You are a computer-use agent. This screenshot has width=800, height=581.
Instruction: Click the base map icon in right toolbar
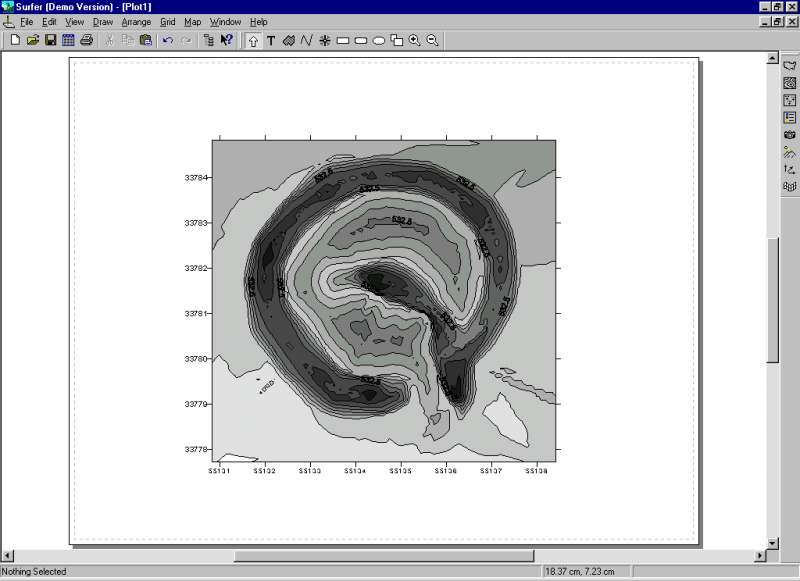tap(790, 66)
